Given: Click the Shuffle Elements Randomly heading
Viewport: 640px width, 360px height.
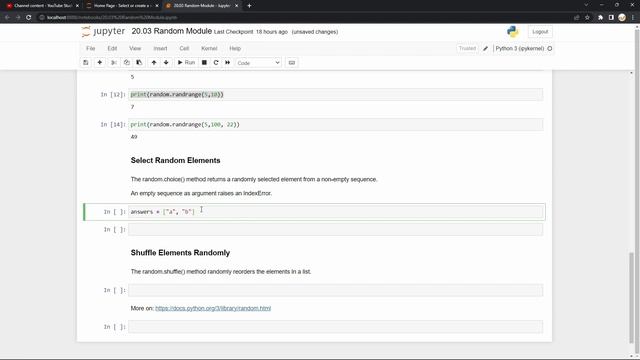Looking at the screenshot, I should click(x=180, y=253).
